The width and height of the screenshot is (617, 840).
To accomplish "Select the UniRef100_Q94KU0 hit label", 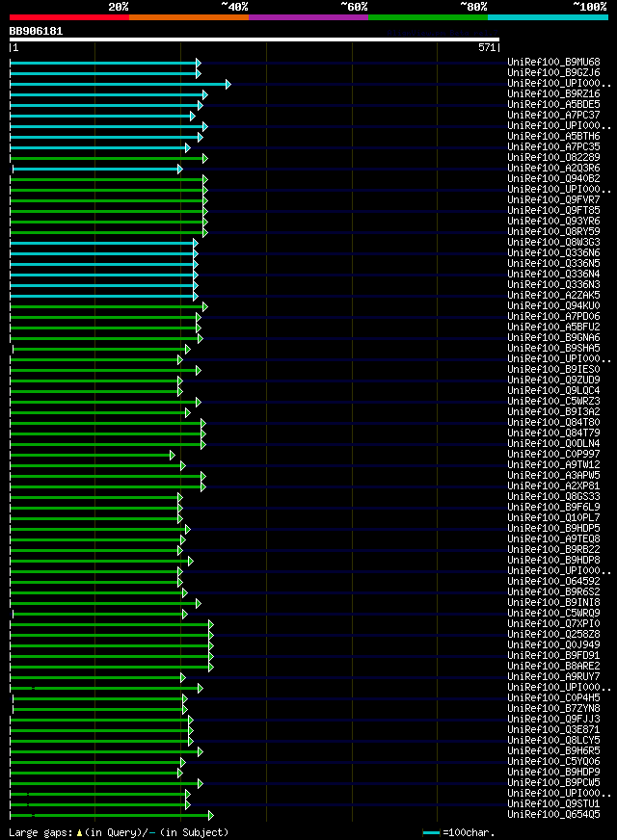I will pyautogui.click(x=553, y=305).
